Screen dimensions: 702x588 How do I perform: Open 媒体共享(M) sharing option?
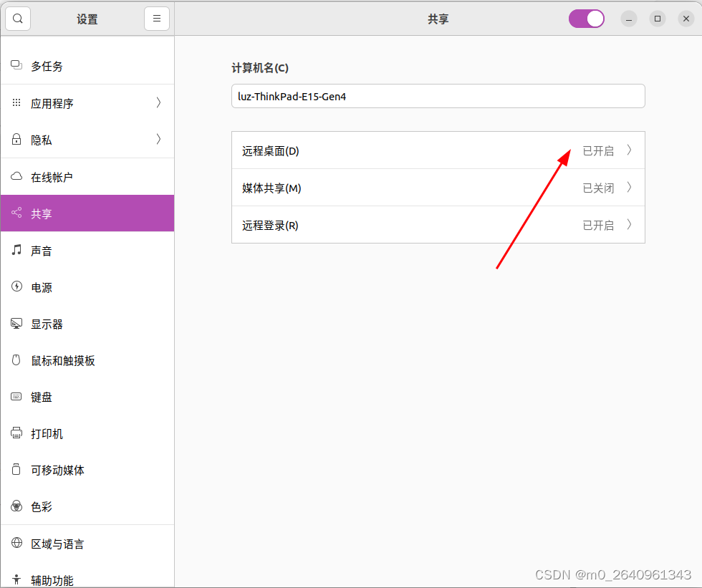tap(438, 188)
